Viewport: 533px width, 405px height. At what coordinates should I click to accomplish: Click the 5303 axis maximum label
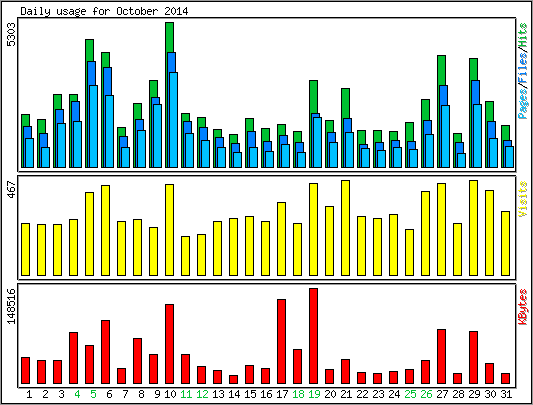click(12, 34)
